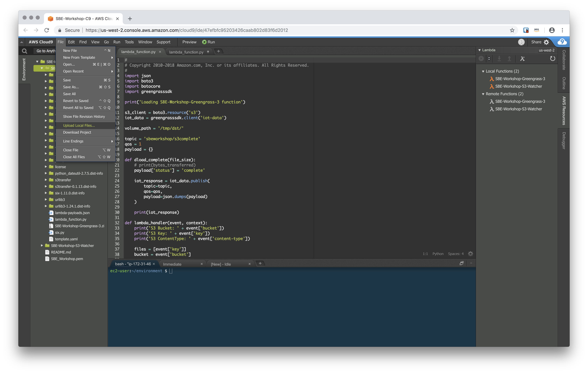Open template.yaml in file tree
This screenshot has width=588, height=373.
click(66, 239)
